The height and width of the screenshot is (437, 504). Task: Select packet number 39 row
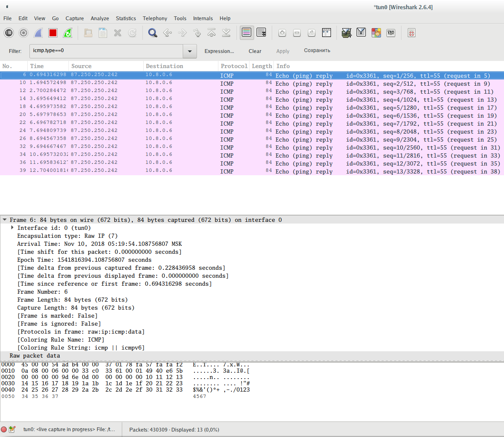252,171
